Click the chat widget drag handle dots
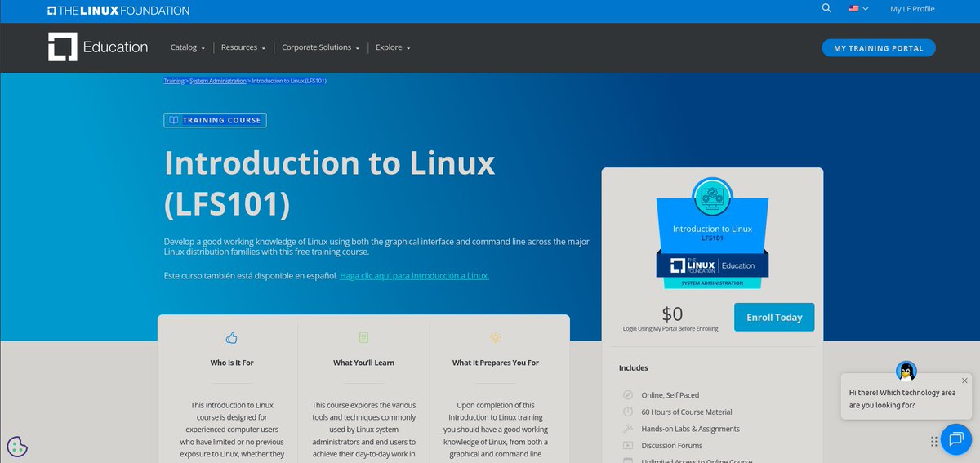 click(933, 441)
